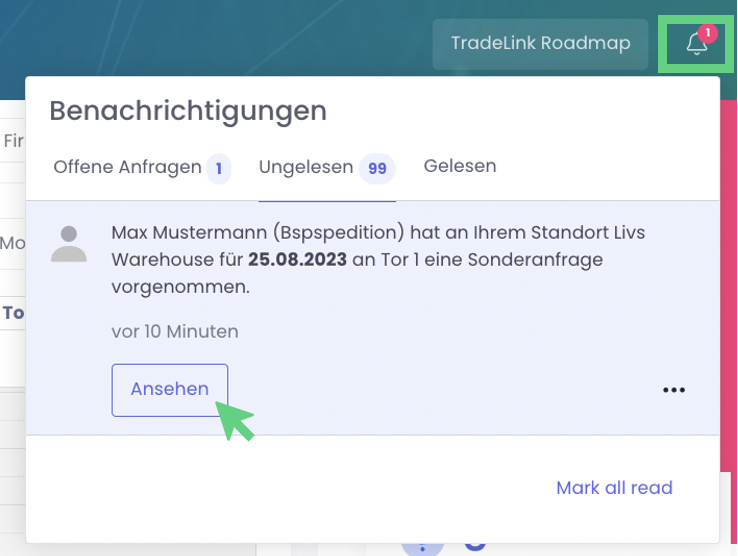Screen dimensions: 738x556
Task: Click the notification bell icon
Action: click(696, 44)
